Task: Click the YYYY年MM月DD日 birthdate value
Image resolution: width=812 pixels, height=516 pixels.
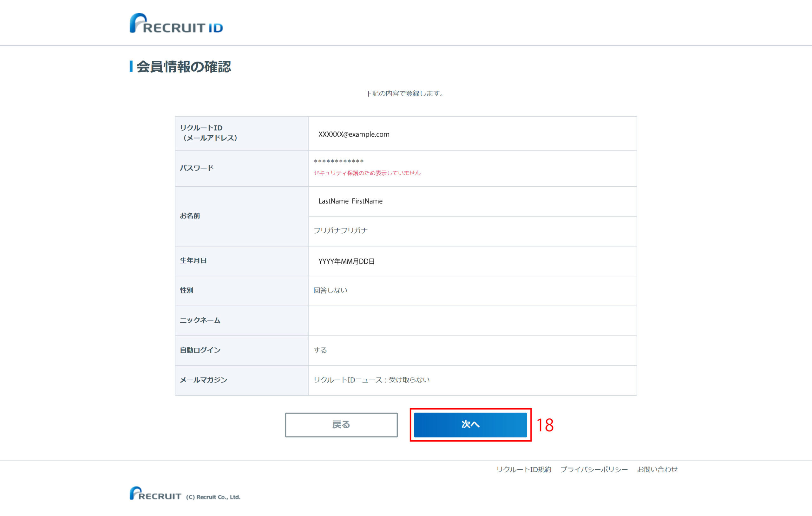Action: 346,261
